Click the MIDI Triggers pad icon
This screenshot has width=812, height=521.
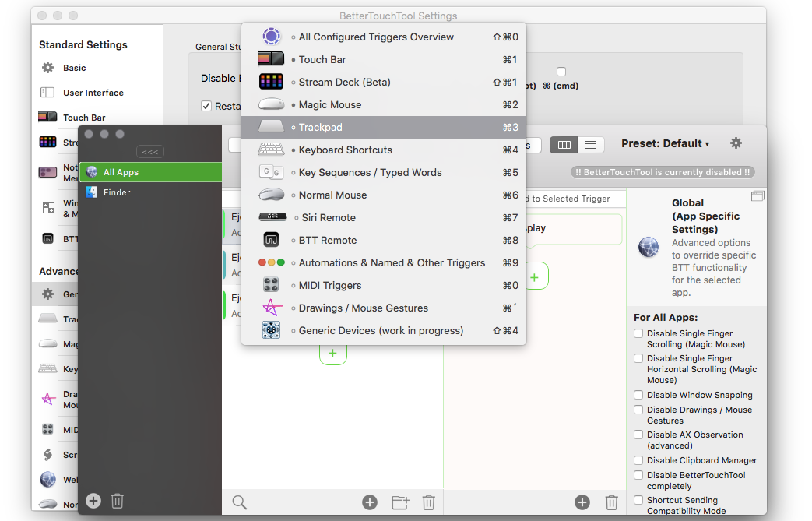271,285
